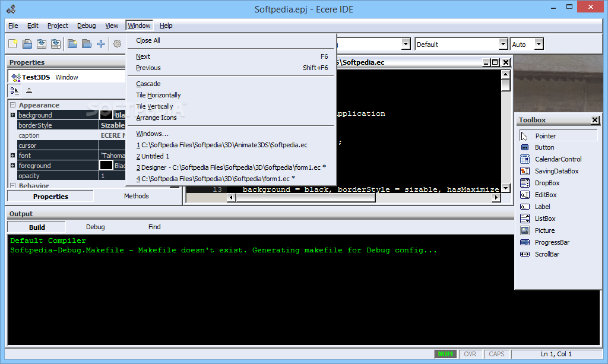This screenshot has width=608, height=364.
Task: Open the Auto bit-depth dropdown
Action: click(539, 44)
